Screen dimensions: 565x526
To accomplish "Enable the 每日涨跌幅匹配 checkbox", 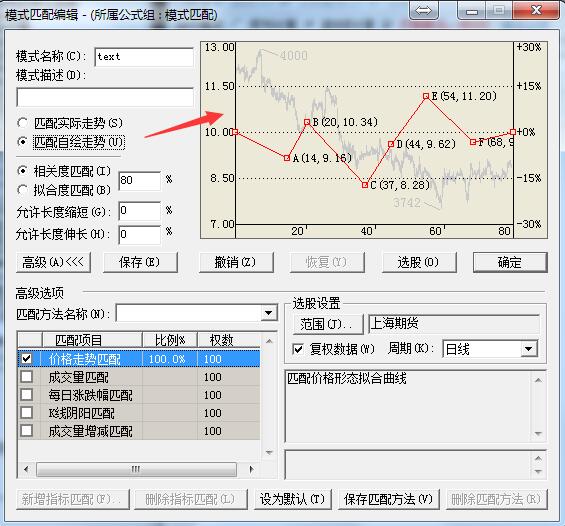I will (x=27, y=395).
